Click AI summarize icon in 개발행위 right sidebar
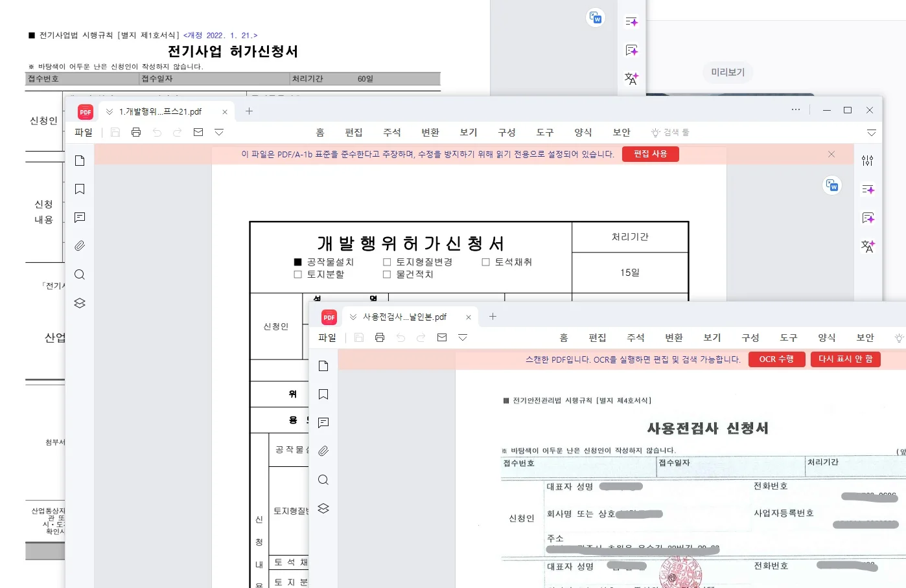Image resolution: width=906 pixels, height=588 pixels. pos(868,189)
